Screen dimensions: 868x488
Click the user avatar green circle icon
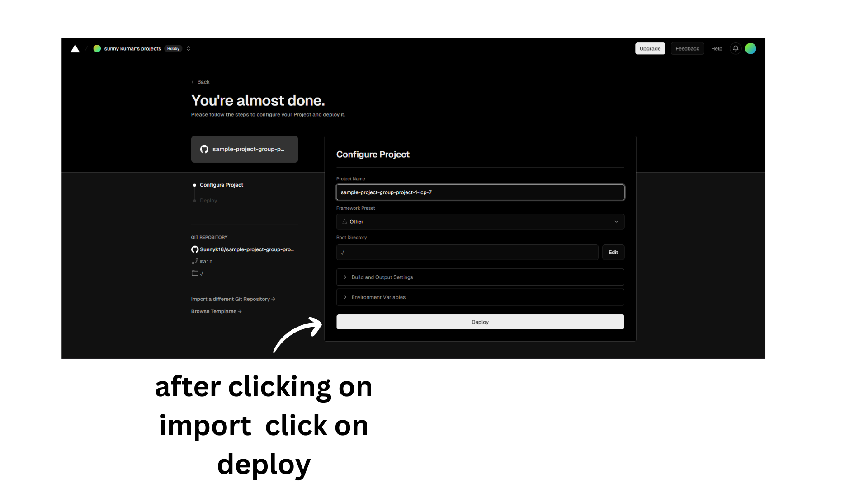[x=750, y=48]
